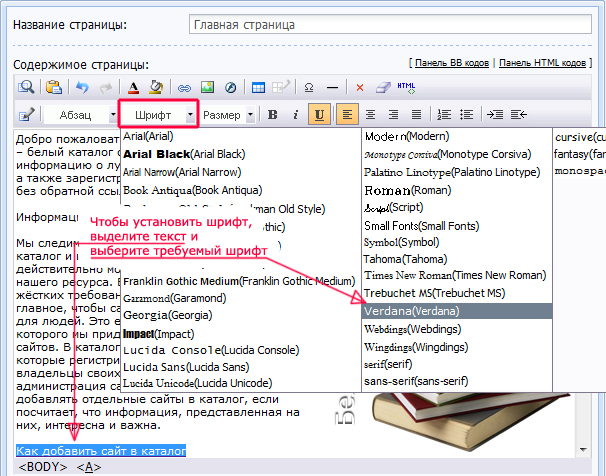Pick the Roman font

pyautogui.click(x=408, y=190)
